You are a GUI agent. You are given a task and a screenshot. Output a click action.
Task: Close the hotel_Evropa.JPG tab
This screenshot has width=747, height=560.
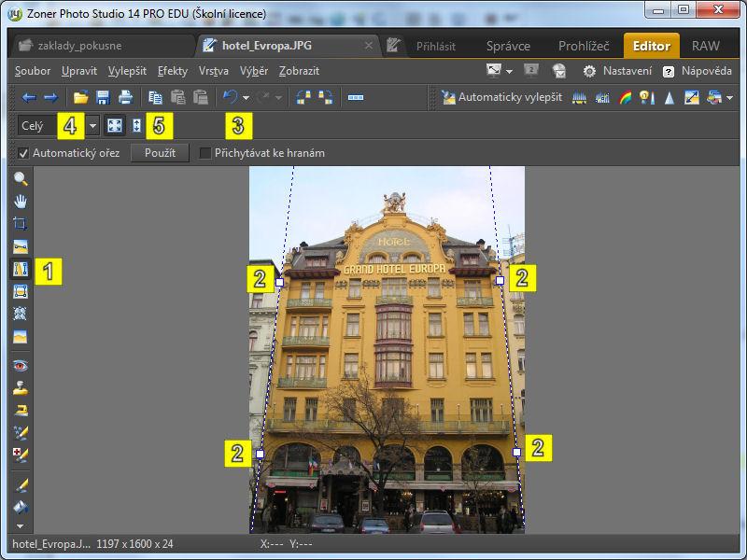(x=368, y=45)
